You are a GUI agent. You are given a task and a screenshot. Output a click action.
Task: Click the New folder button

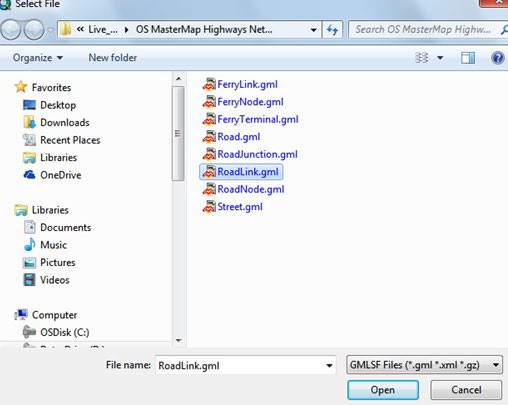tap(113, 58)
